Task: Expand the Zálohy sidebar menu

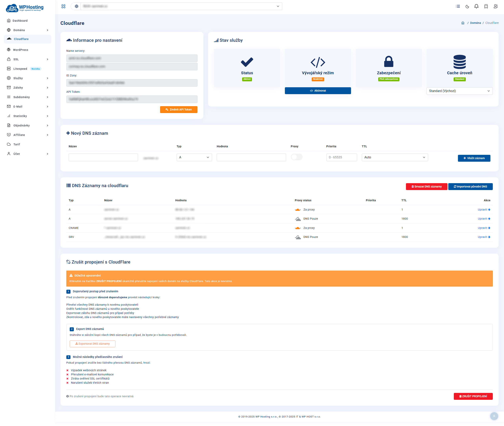Action: click(28, 88)
